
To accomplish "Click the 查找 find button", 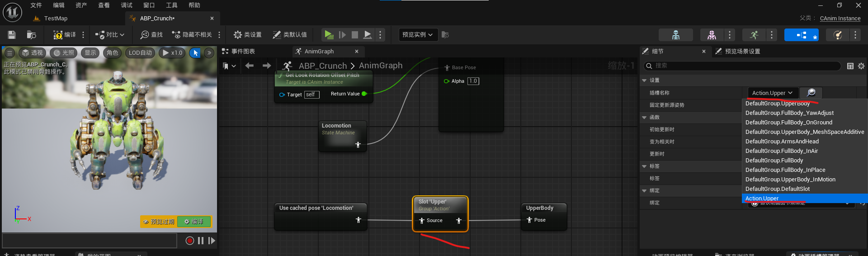I will pos(151,35).
